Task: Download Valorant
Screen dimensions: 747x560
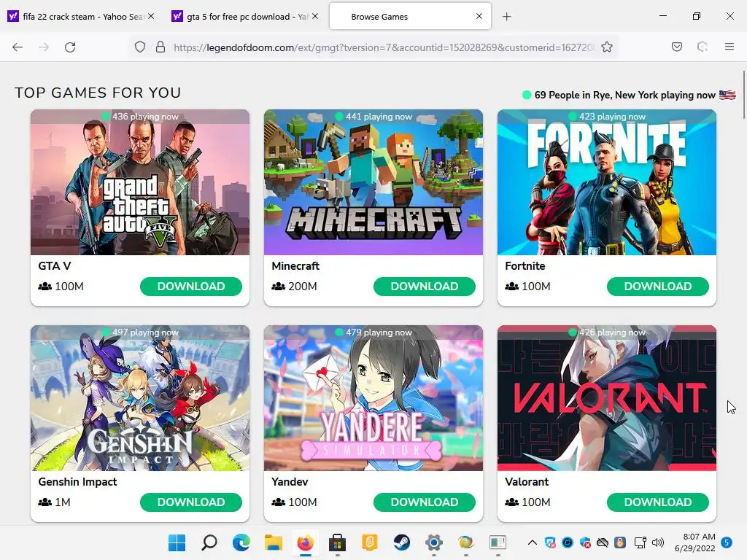Action: (x=658, y=502)
